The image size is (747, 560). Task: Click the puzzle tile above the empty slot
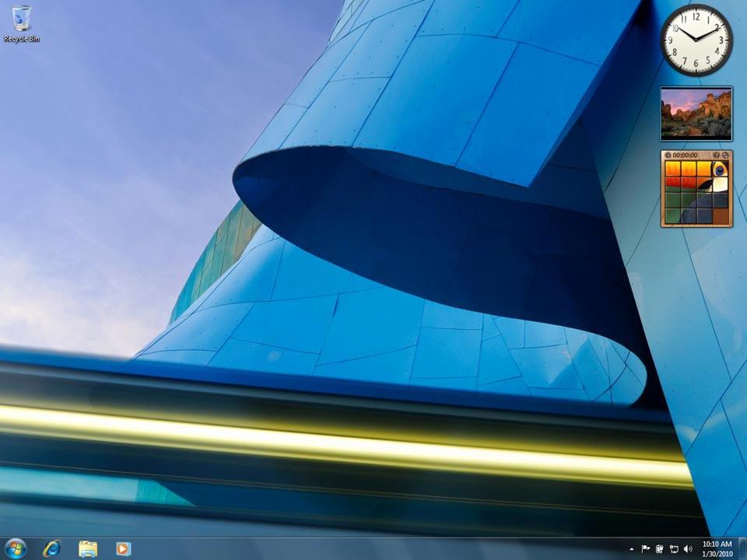pyautogui.click(x=721, y=200)
